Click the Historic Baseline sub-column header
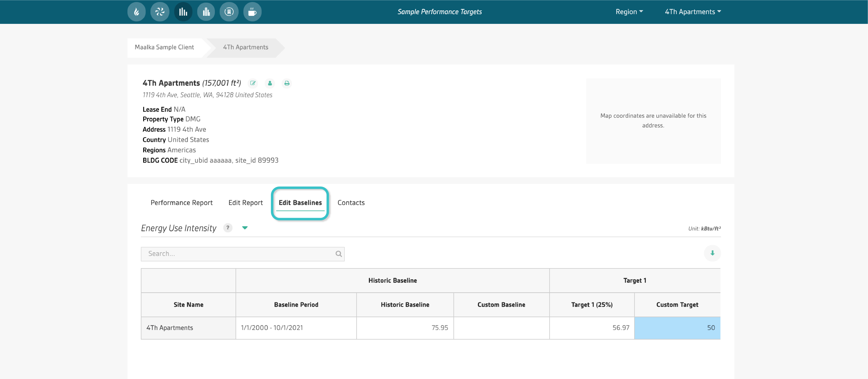This screenshot has width=868, height=379. pos(405,305)
